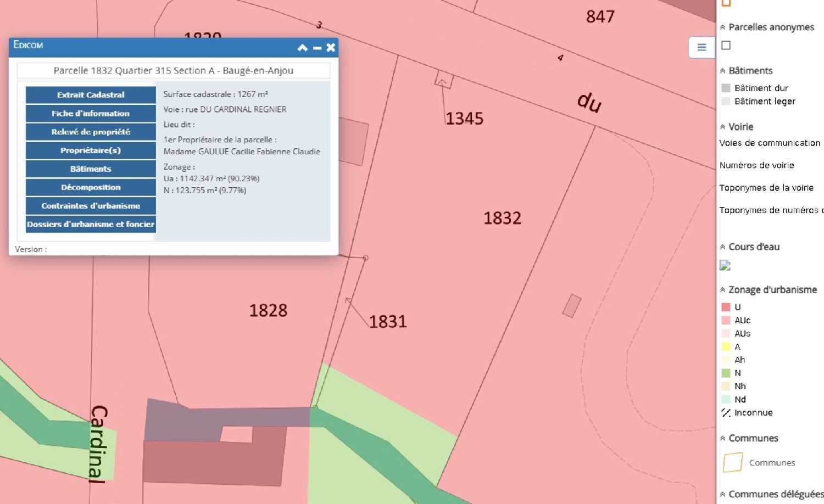
Task: Collapse the Communes legend section
Action: 723,438
